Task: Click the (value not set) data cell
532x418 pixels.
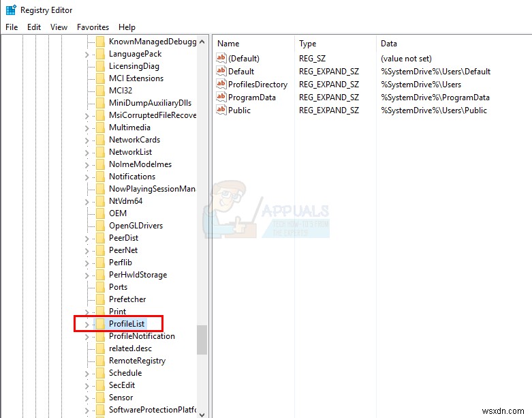Action: [x=406, y=59]
